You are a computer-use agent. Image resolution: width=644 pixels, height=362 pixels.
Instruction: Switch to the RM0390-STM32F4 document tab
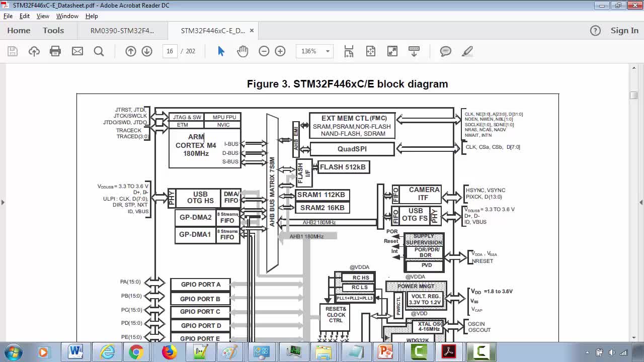(122, 31)
